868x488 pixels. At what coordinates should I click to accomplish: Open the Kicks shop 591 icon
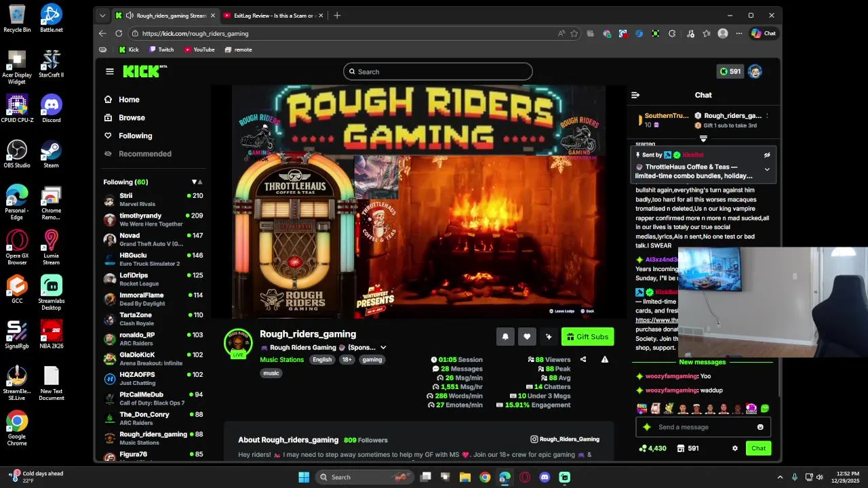click(x=688, y=449)
